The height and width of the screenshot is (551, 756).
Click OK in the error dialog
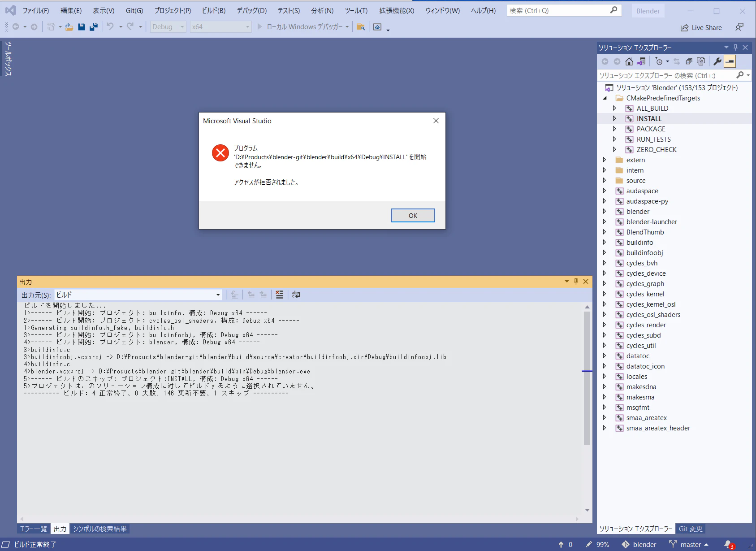[413, 216]
